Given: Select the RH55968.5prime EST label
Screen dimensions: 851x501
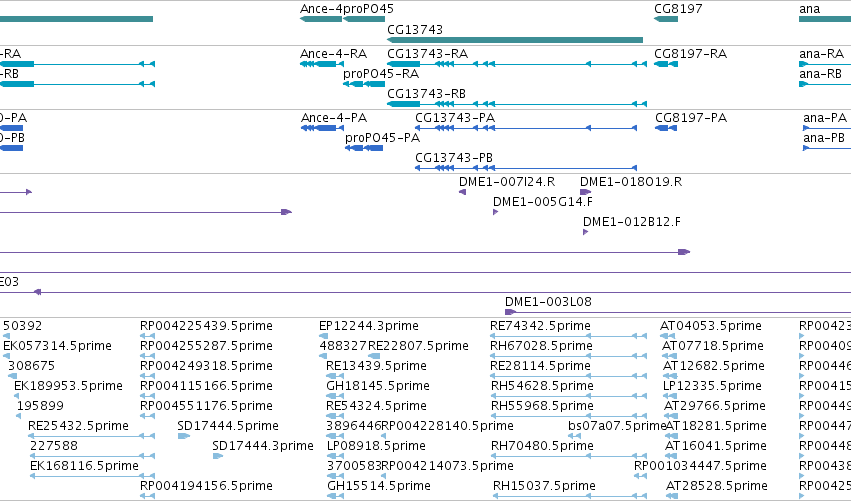Looking at the screenshot, I should [x=542, y=406].
